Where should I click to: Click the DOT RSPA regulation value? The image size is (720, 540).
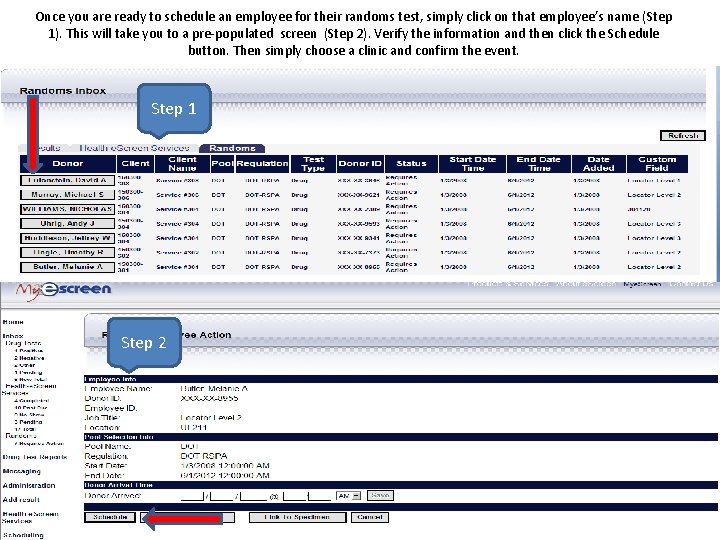pyautogui.click(x=204, y=456)
